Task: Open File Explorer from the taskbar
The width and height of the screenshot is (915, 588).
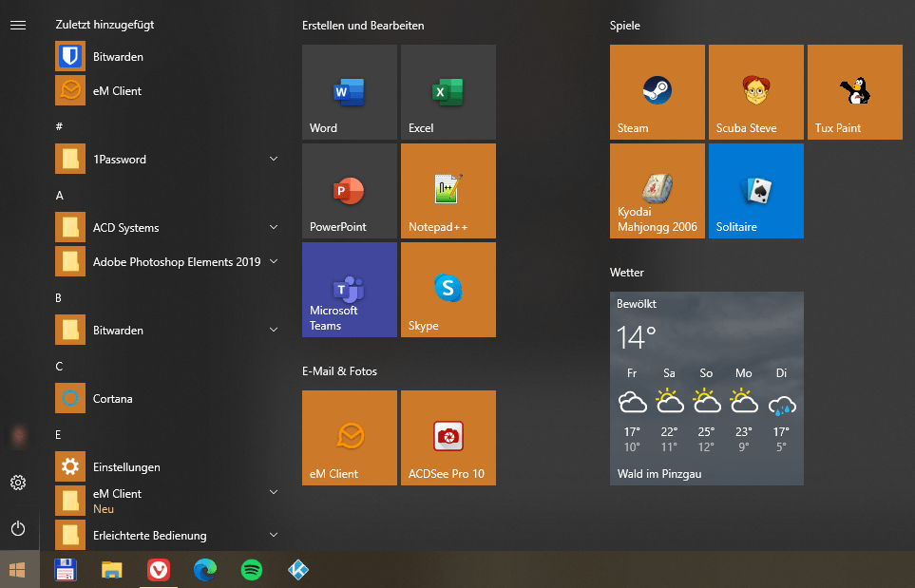Action: point(112,569)
